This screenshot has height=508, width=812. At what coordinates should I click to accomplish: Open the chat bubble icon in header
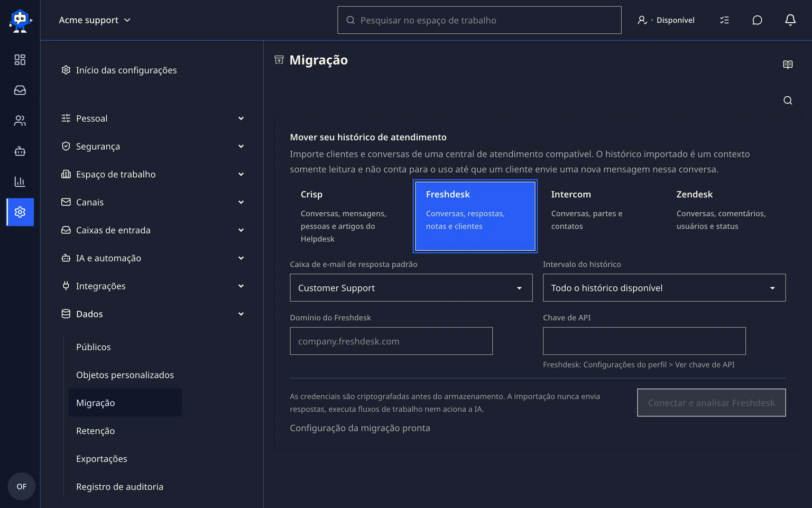tap(757, 20)
